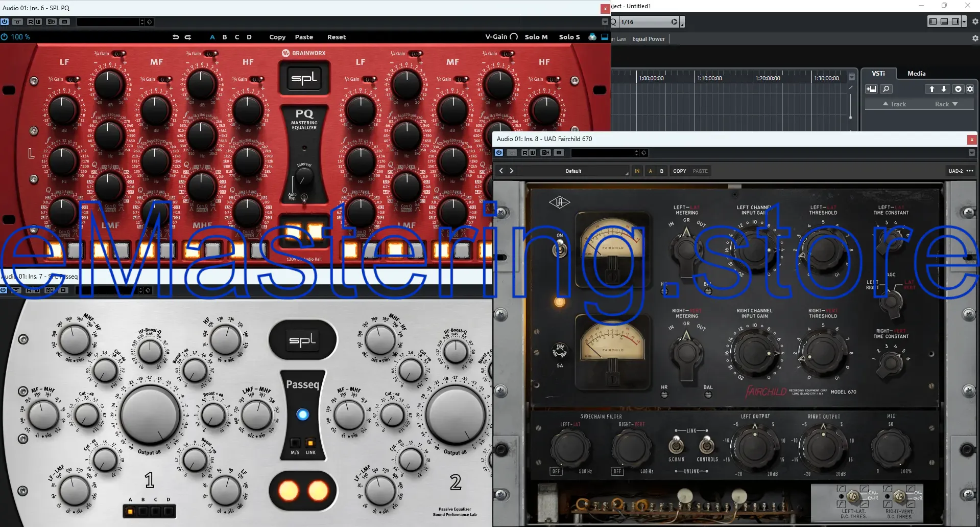This screenshot has width=980, height=527.
Task: Flip the Fairchild ON power switch
Action: (x=560, y=249)
